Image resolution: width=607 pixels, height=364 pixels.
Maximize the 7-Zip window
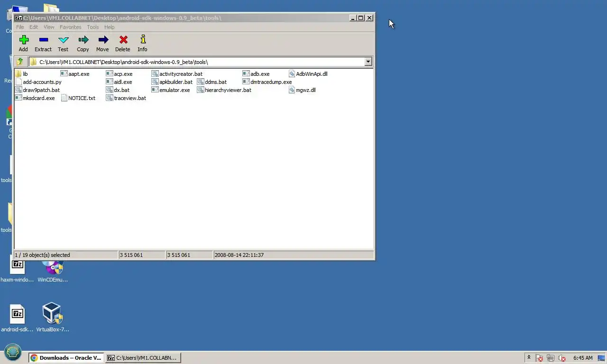[x=361, y=18]
